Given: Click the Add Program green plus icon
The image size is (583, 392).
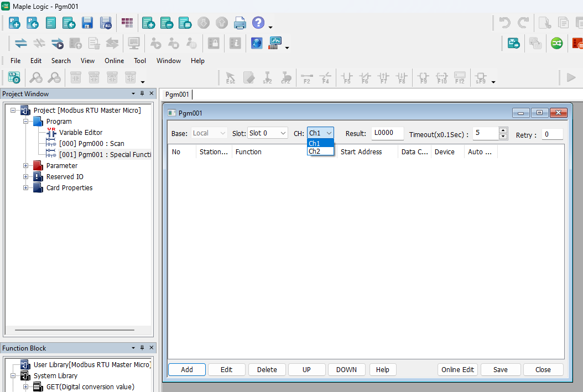Looking at the screenshot, I should point(148,23).
